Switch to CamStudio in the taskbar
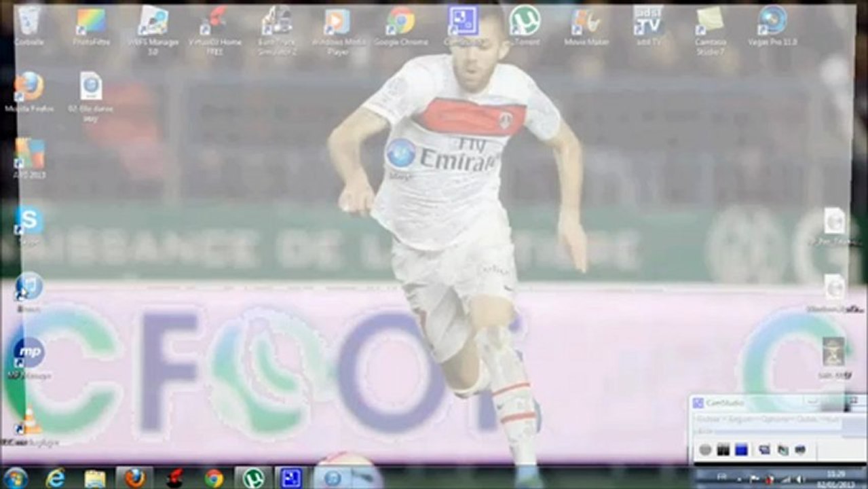This screenshot has width=868, height=489. point(292,477)
